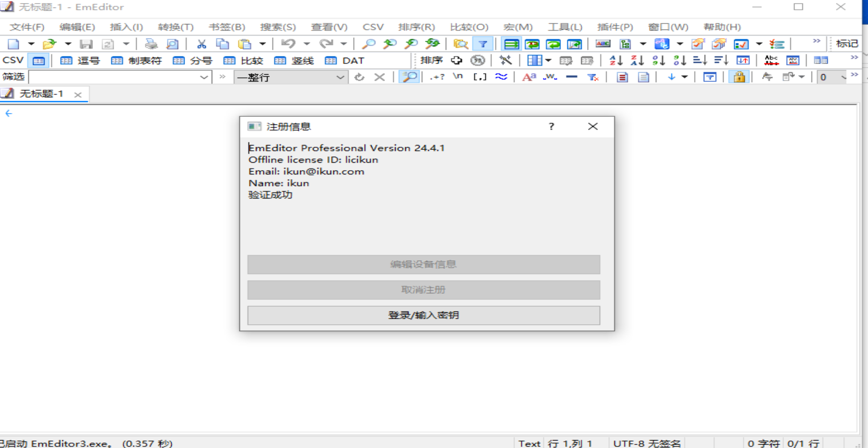Image resolution: width=868 pixels, height=448 pixels.
Task: Expand the Open file dropdown arrow
Action: (68, 44)
